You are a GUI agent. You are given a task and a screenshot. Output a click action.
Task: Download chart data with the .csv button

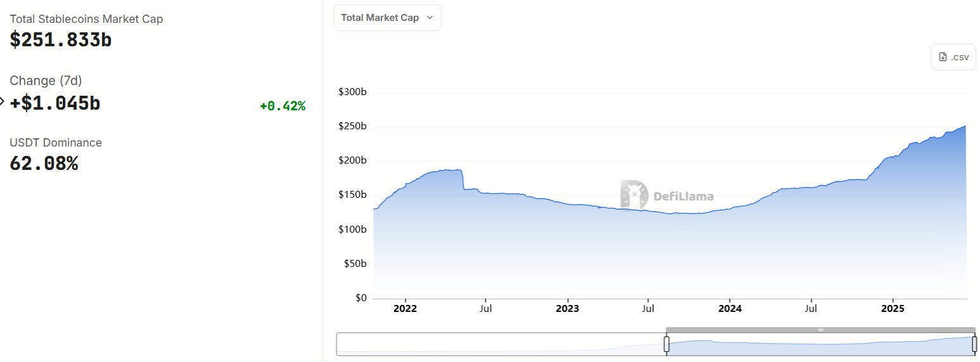pyautogui.click(x=953, y=57)
